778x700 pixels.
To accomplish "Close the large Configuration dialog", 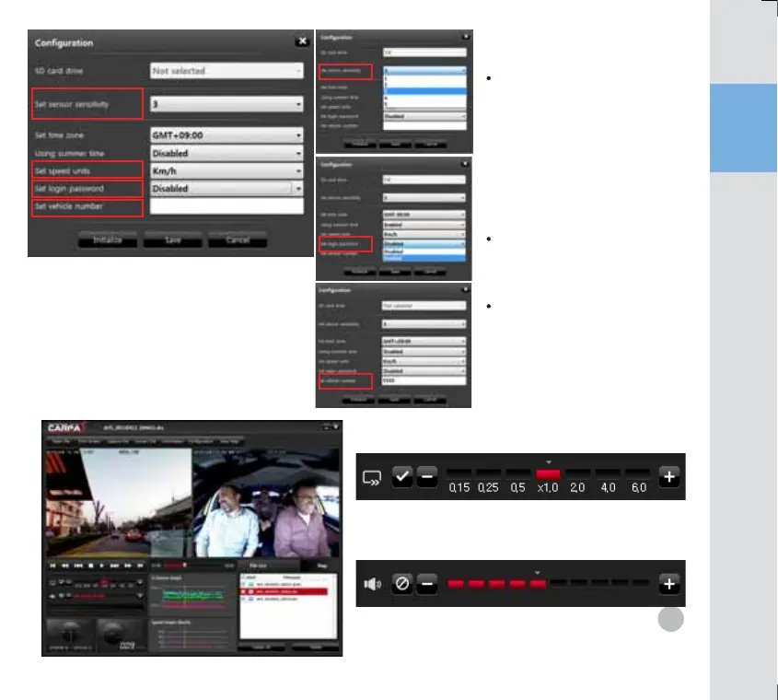I will point(302,41).
